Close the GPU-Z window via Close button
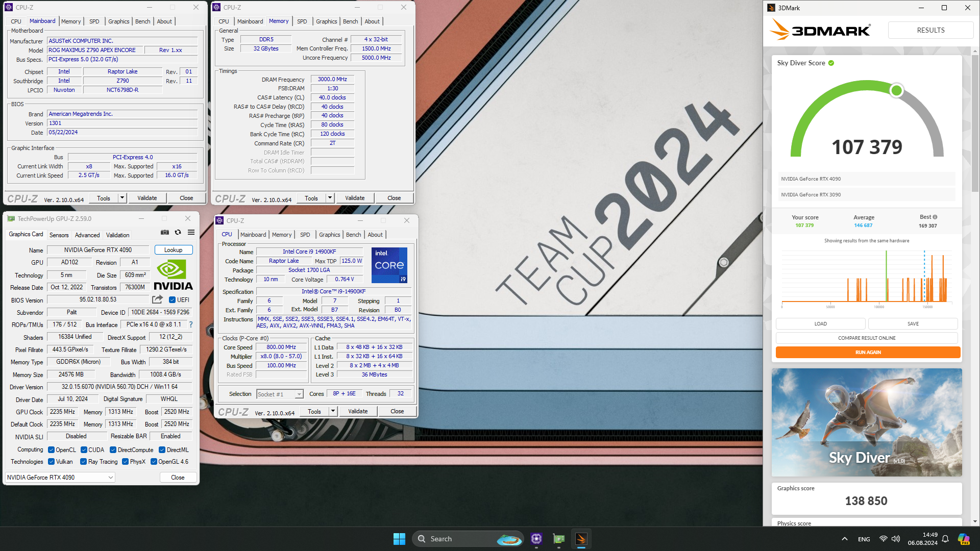This screenshot has height=551, width=980. (178, 478)
